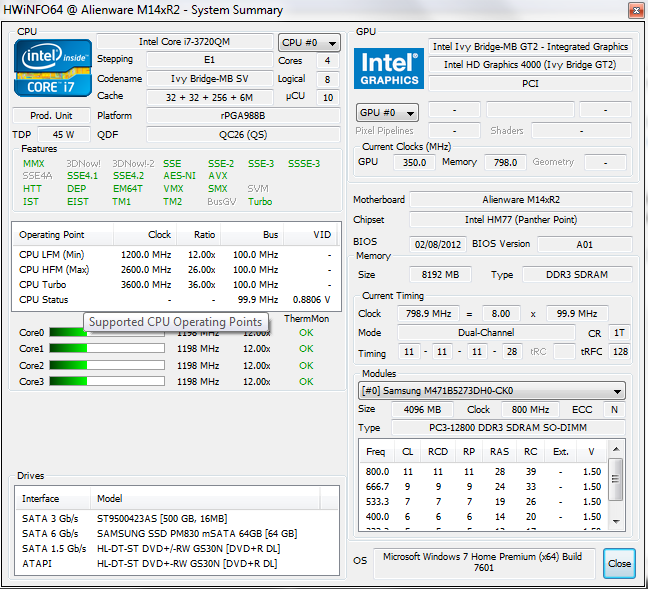The height and width of the screenshot is (589, 648).
Task: Click the VID column header
Action: 310,235
